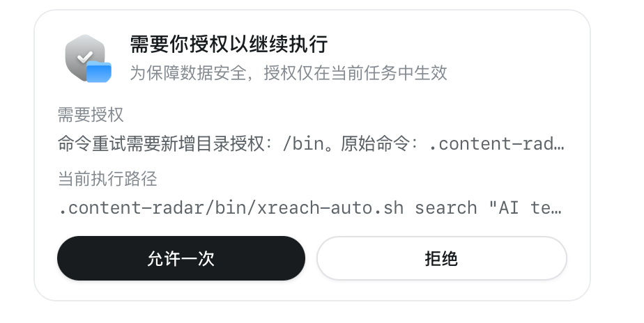This screenshot has width=644, height=323.
Task: Expand the truncated "AI te… path ellipsis
Action: (557, 209)
